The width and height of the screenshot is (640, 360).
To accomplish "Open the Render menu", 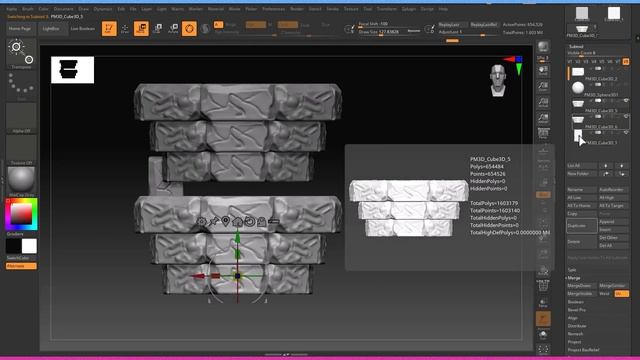I will click(x=297, y=9).
